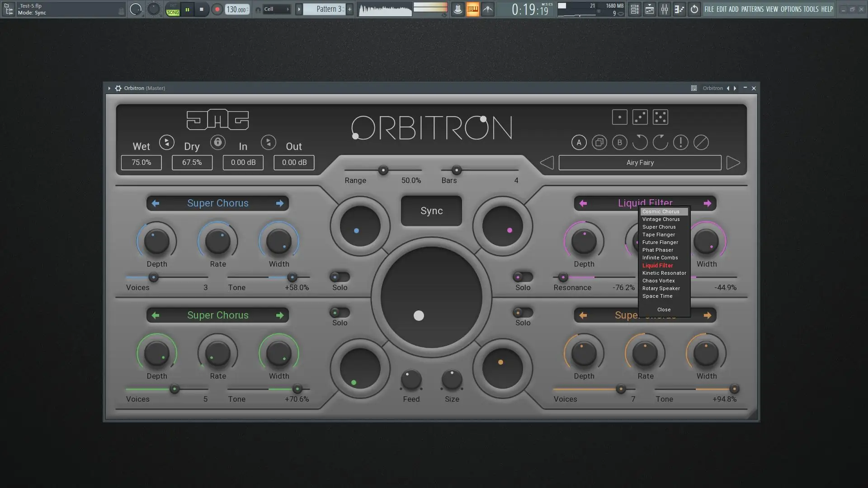Screen dimensions: 868x488
Task: Click the copy A to B icon
Action: pyautogui.click(x=599, y=142)
